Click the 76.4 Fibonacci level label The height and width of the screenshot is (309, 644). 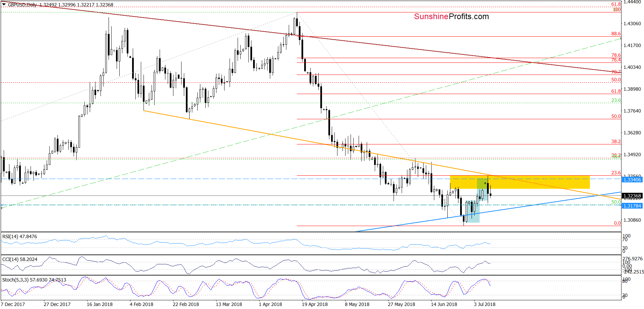tap(616, 60)
